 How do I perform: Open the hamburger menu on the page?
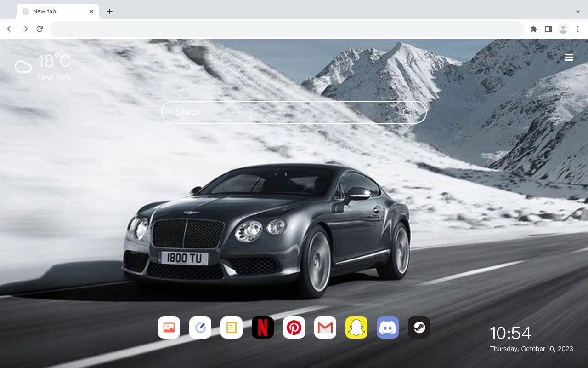click(x=569, y=57)
